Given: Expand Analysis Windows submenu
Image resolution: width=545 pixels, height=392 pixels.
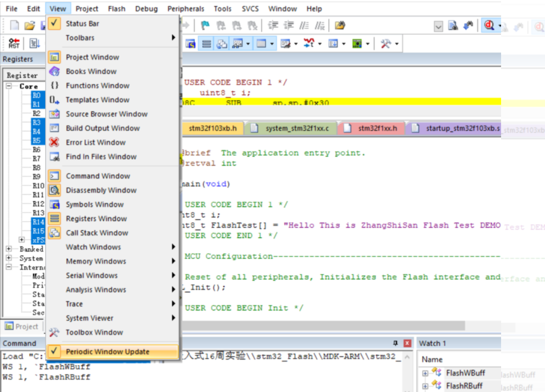Looking at the screenshot, I should [112, 290].
